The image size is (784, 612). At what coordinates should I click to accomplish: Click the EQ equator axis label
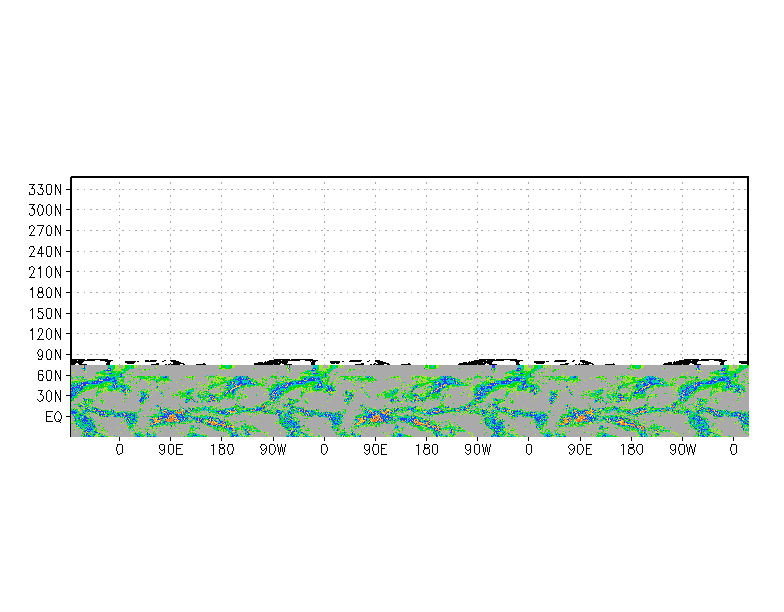(54, 417)
